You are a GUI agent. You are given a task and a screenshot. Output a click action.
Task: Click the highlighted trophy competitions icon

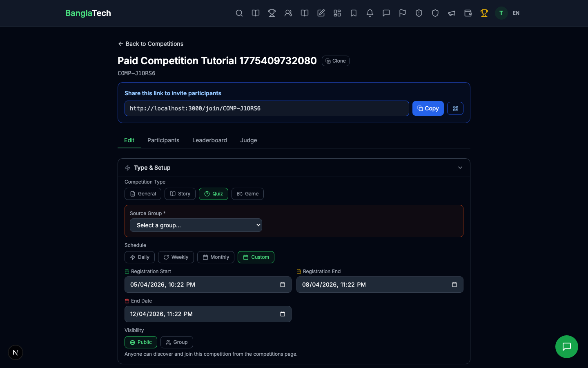[x=484, y=13]
